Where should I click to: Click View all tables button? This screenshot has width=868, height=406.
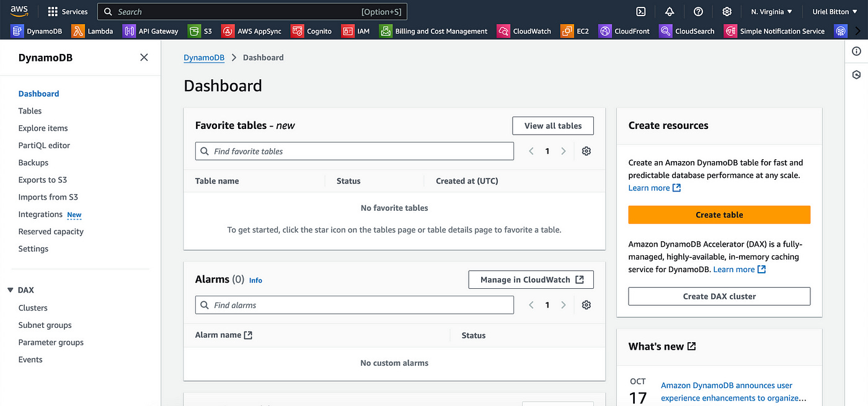553,126
